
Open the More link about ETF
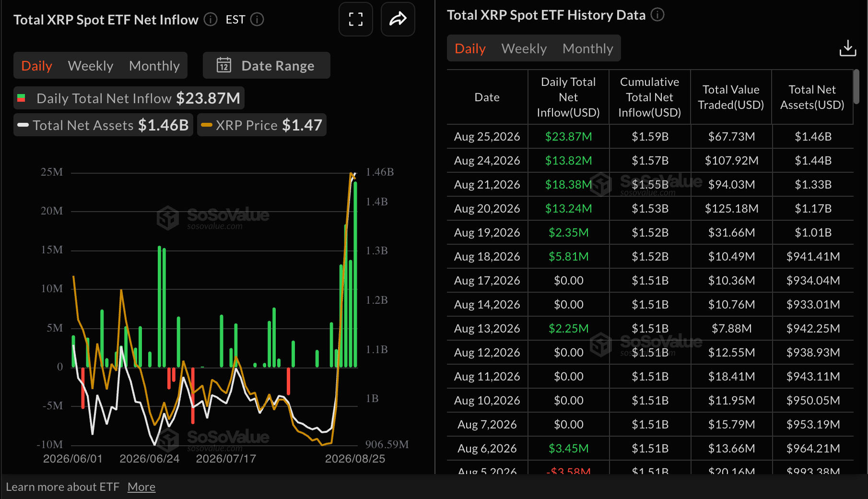point(141,487)
